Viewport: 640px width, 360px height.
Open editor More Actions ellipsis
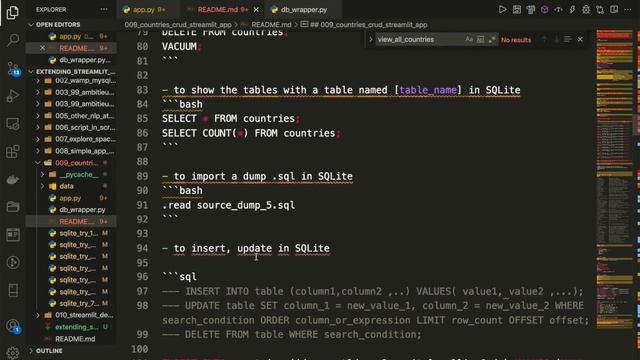point(628,9)
